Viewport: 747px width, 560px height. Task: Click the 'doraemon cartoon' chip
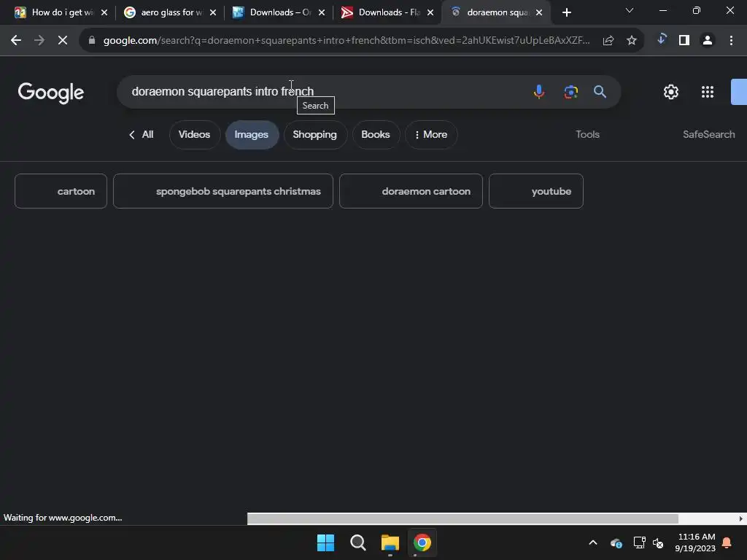point(411,191)
